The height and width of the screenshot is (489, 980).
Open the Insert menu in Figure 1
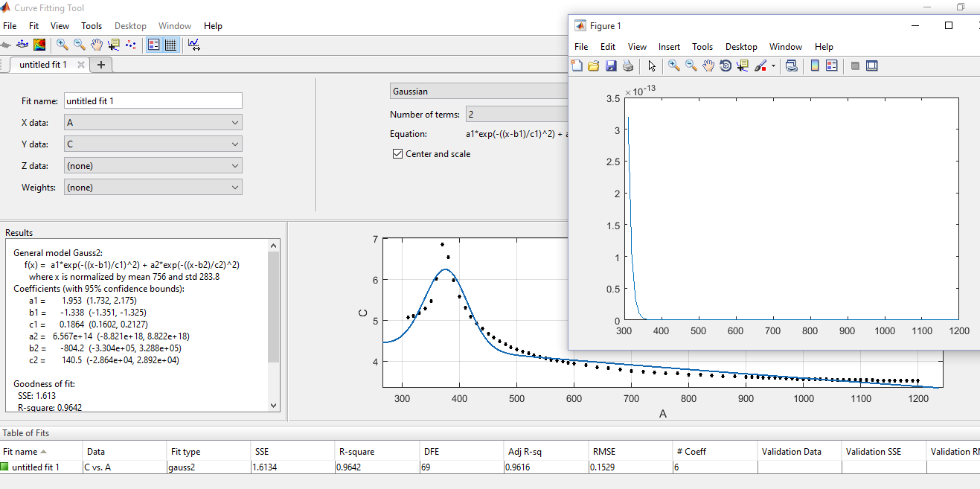click(x=669, y=47)
